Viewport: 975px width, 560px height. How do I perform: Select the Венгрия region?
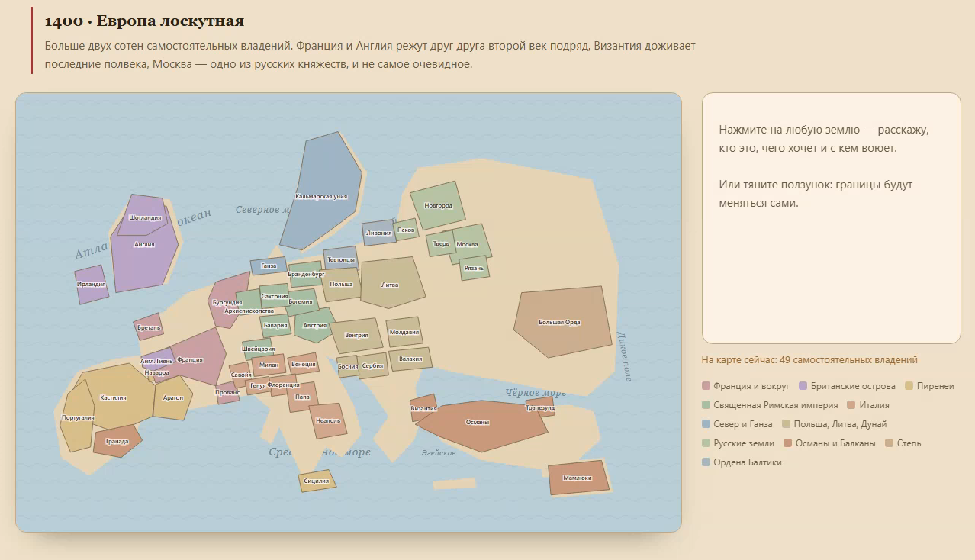point(356,335)
